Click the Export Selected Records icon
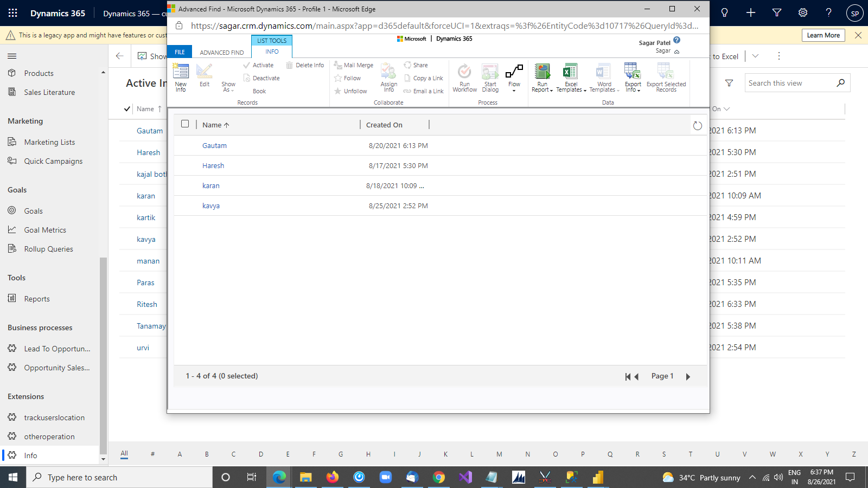This screenshot has height=488, width=868. pos(666,78)
